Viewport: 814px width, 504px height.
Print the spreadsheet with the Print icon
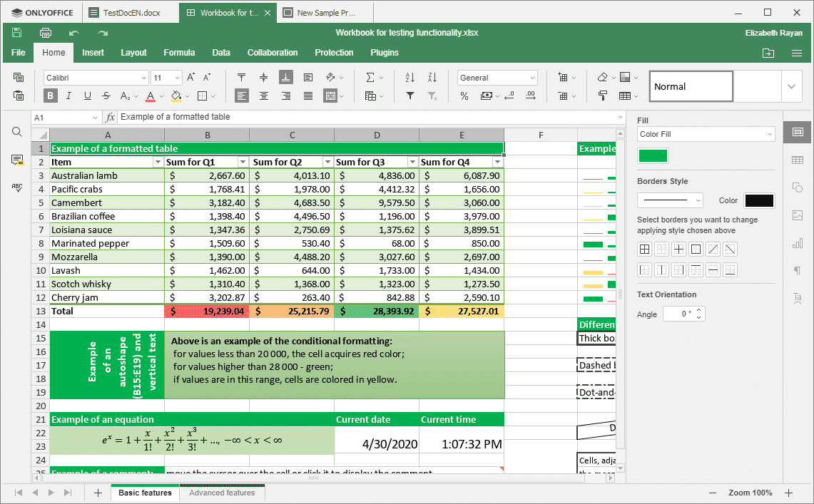pyautogui.click(x=46, y=33)
